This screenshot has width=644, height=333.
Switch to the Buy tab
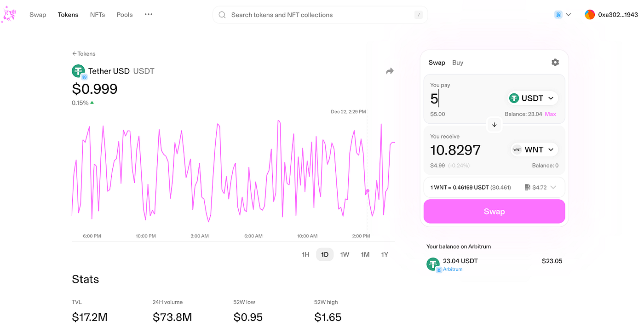click(458, 63)
